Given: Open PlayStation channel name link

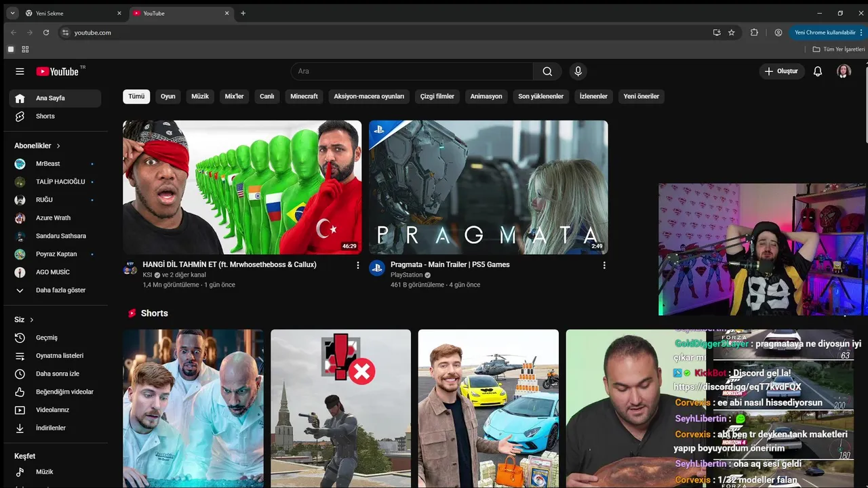Looking at the screenshot, I should point(406,275).
